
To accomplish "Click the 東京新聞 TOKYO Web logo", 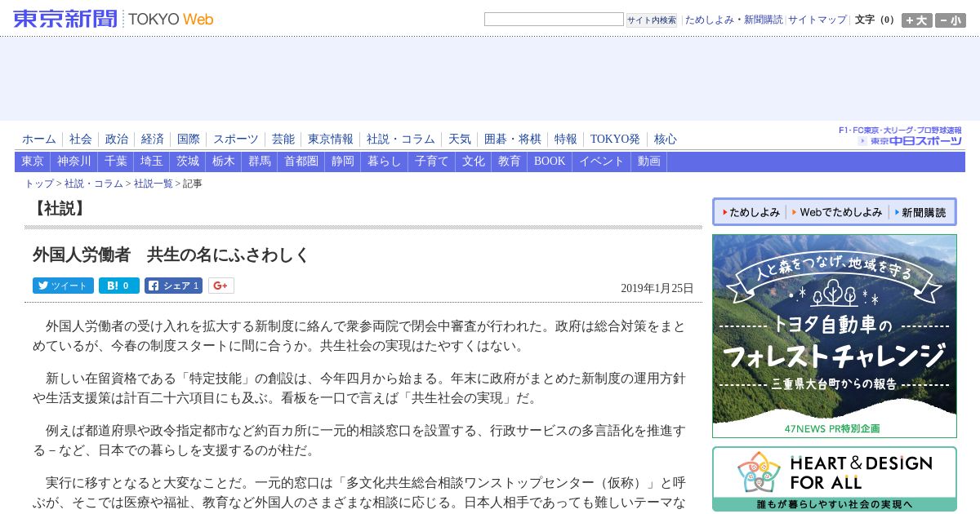I will [114, 19].
